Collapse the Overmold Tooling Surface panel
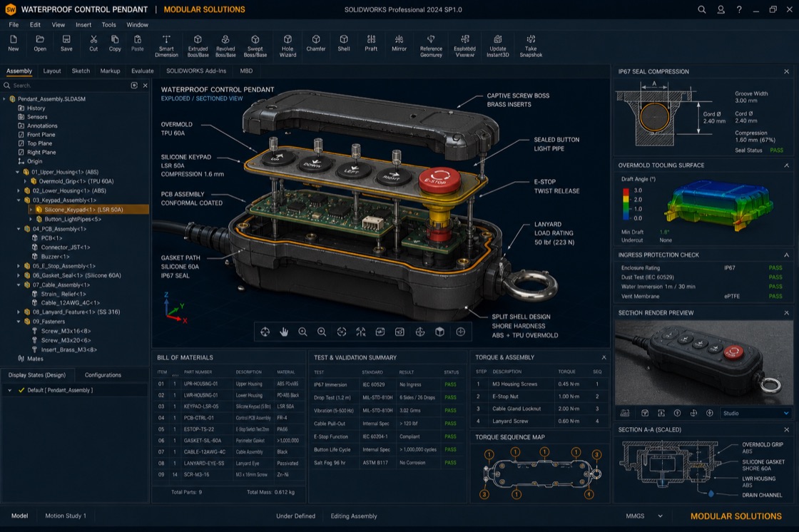 point(786,165)
